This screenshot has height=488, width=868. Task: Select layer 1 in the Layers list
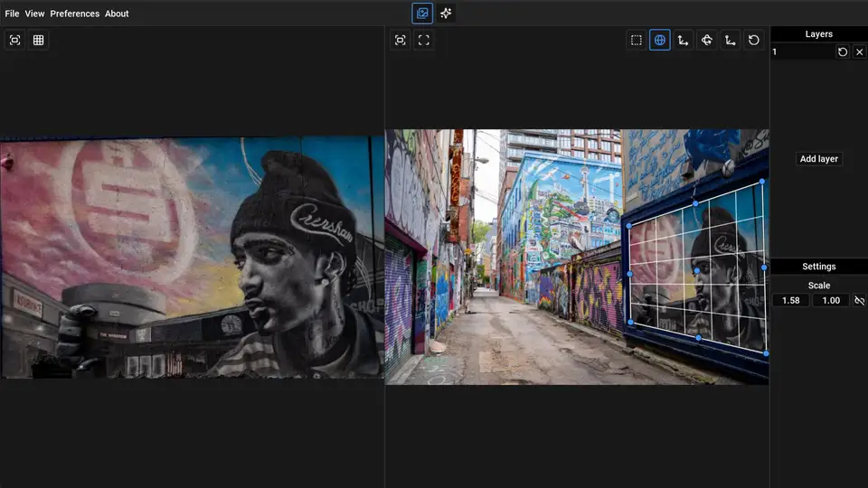[x=802, y=52]
